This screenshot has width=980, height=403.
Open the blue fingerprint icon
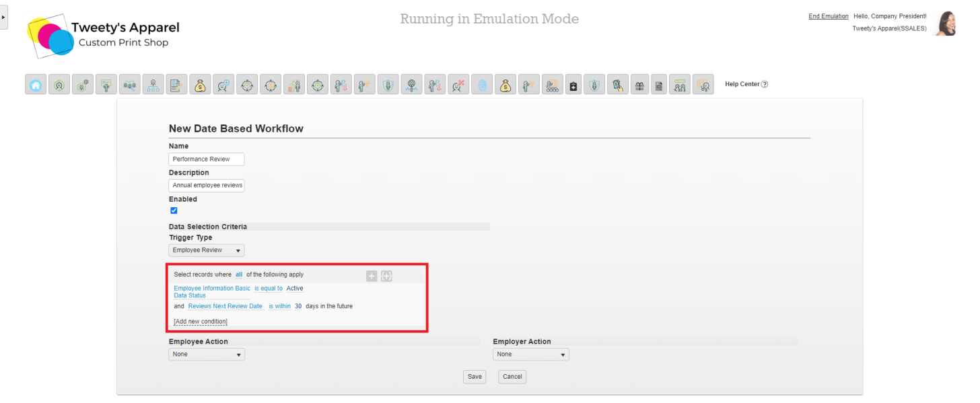click(x=482, y=84)
